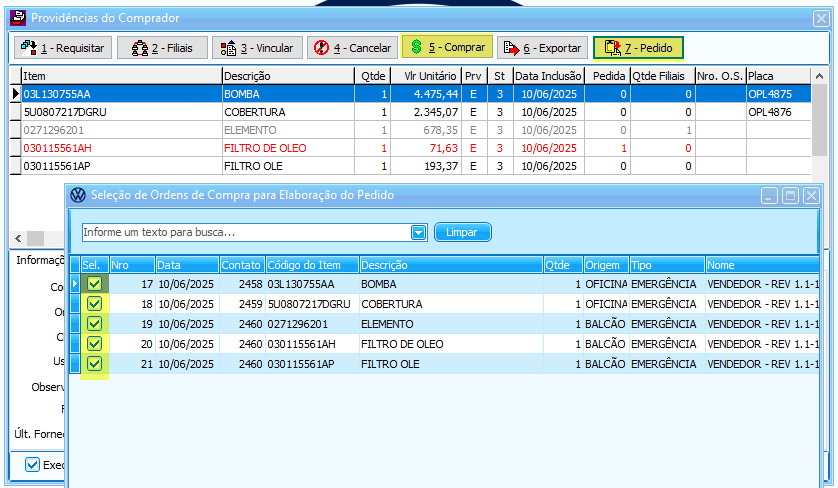Click 6 - Exportar button
The image size is (838, 488).
coord(542,48)
